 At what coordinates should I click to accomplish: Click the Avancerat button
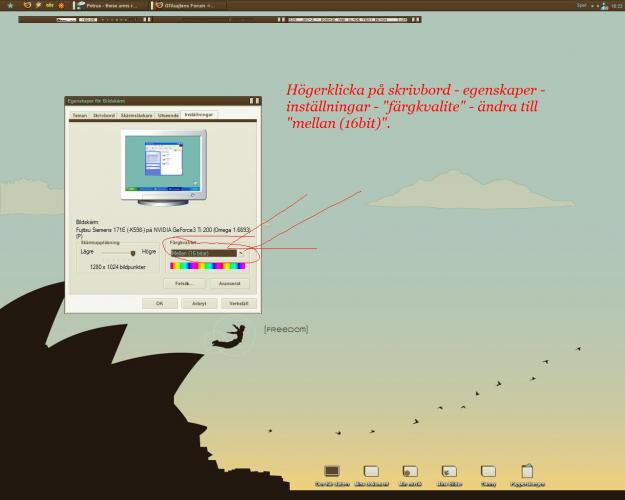229,283
